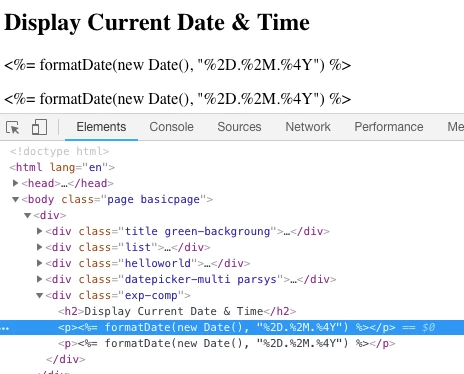
Task: Click the "helloworld" class value
Action: pyautogui.click(x=158, y=263)
